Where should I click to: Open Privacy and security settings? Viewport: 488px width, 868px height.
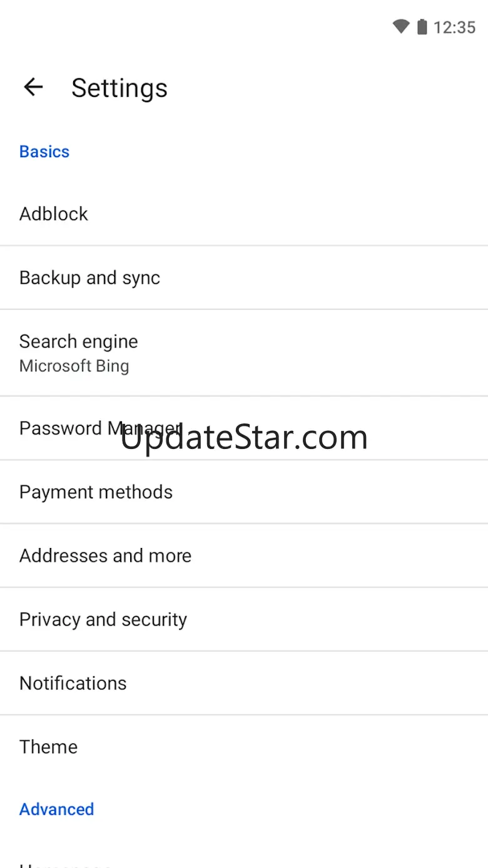(x=244, y=619)
